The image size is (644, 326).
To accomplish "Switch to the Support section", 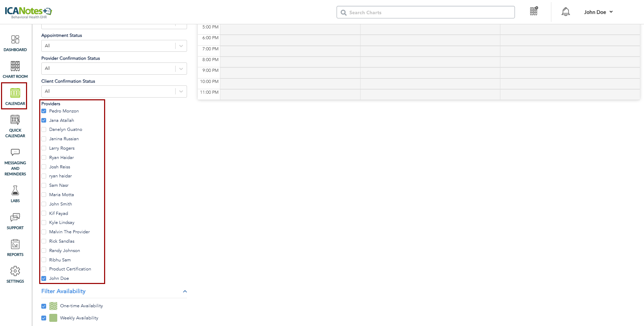I will [15, 221].
